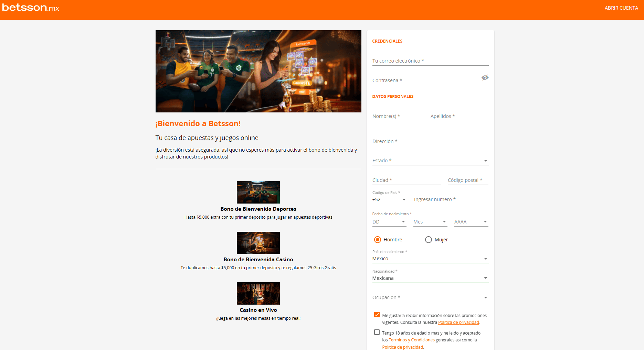Open the Estado dropdown
This screenshot has width=644, height=350.
tap(430, 161)
